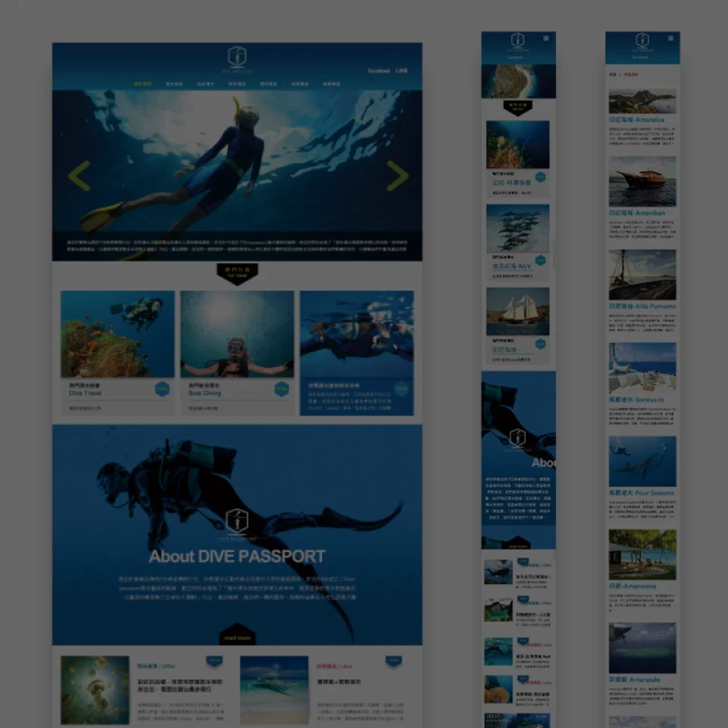Click the hexagon badge on the mobile dolphin card

[541, 260]
